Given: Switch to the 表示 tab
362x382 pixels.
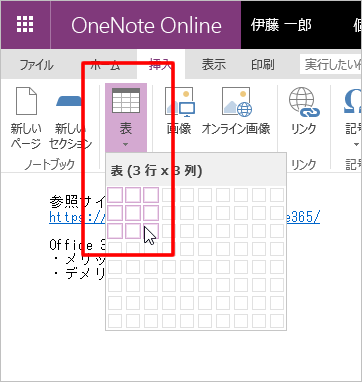Looking at the screenshot, I should pyautogui.click(x=214, y=64).
